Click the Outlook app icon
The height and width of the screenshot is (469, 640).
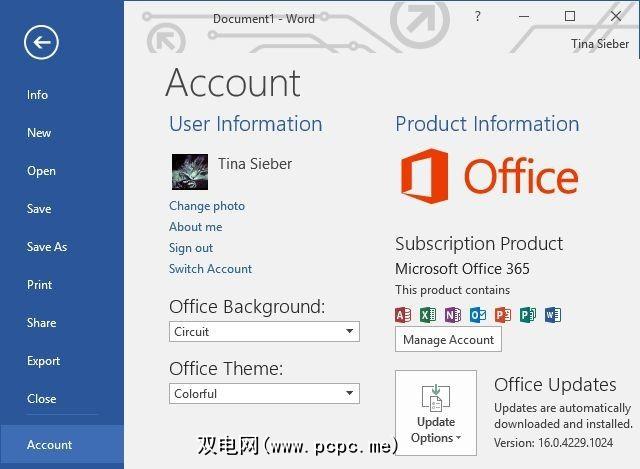(x=478, y=315)
